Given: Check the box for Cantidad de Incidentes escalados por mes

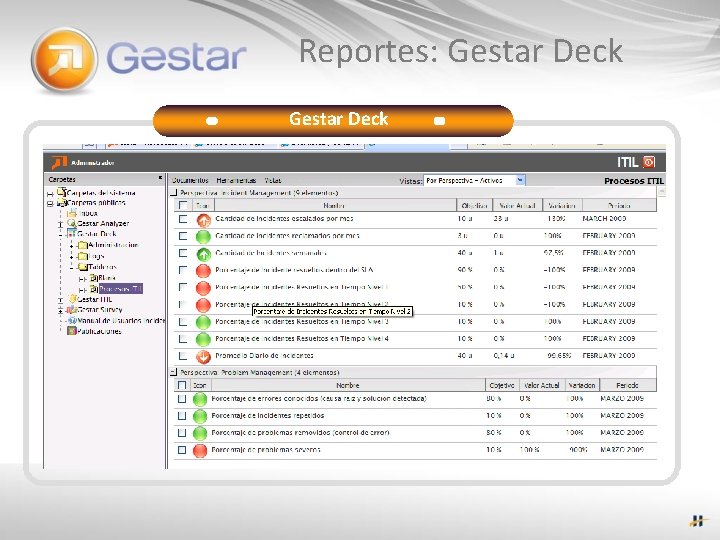Looking at the screenshot, I should pos(183,219).
